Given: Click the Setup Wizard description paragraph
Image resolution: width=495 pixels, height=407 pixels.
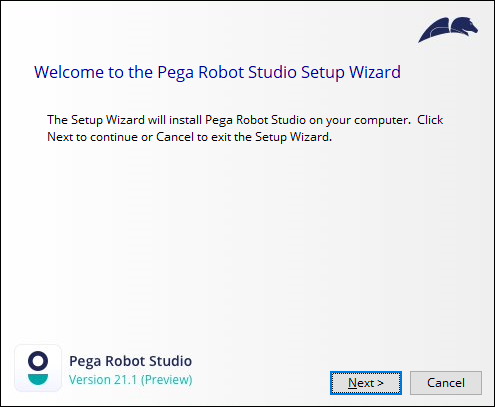Looking at the screenshot, I should pyautogui.click(x=245, y=128).
